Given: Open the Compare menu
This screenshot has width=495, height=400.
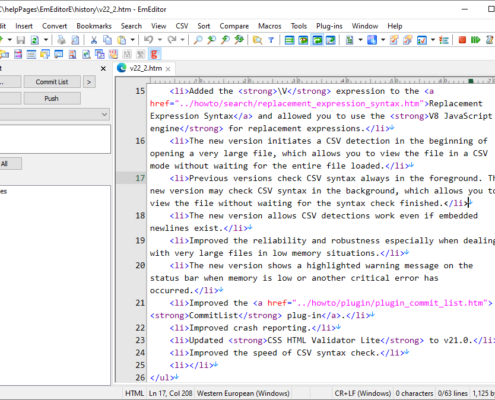Looking at the screenshot, I should click(234, 26).
